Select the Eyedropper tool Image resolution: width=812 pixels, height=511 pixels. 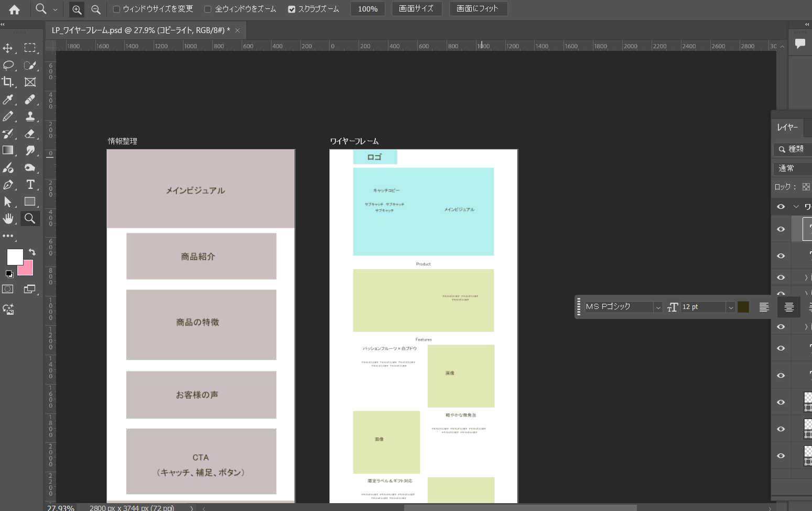pyautogui.click(x=8, y=99)
